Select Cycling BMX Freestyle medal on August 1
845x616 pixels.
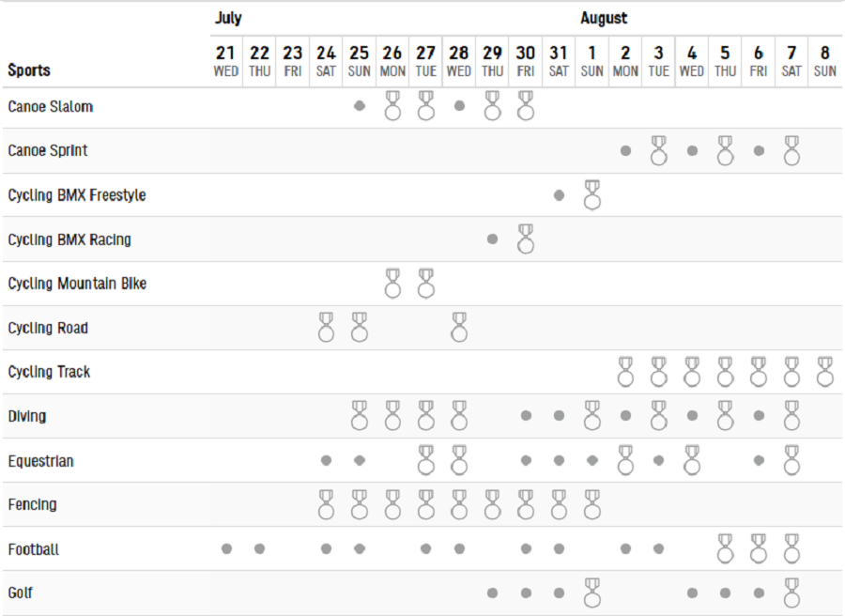click(x=592, y=195)
